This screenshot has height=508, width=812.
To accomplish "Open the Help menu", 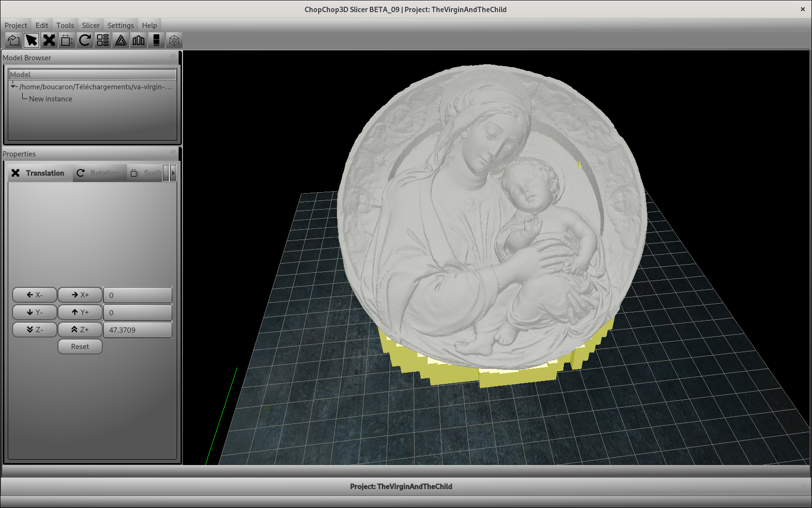I will 150,25.
